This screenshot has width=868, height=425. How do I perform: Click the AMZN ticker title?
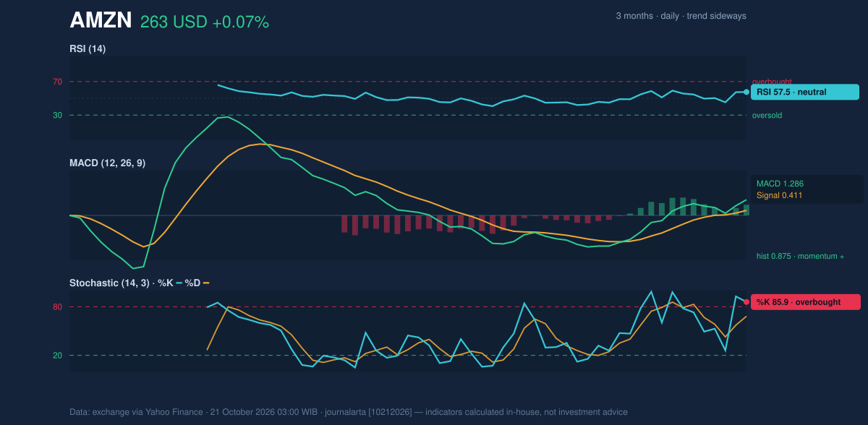click(101, 21)
